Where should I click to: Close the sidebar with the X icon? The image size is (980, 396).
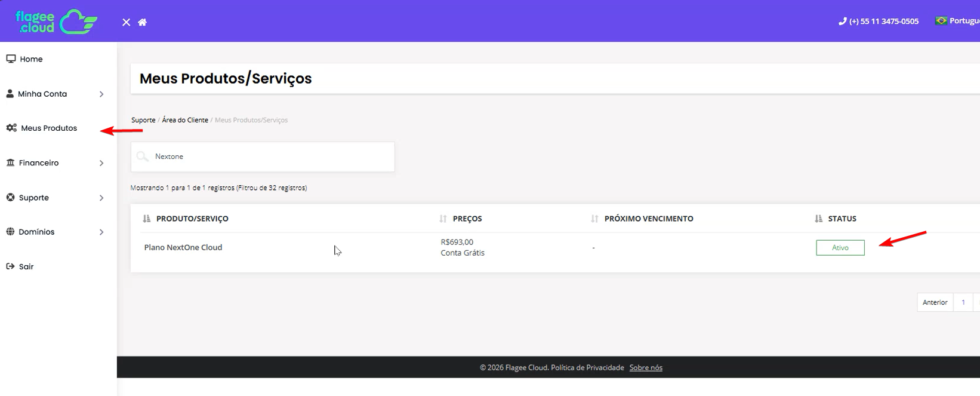(126, 22)
